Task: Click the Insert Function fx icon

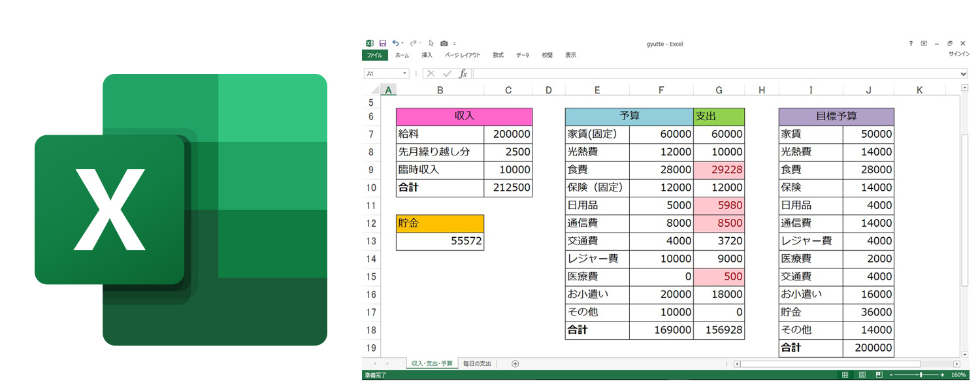Action: click(x=463, y=74)
